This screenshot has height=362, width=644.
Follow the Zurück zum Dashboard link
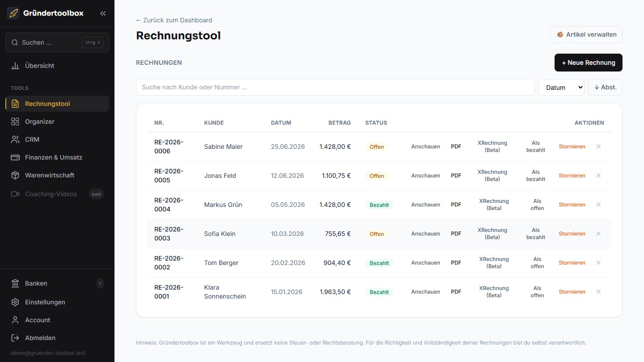pos(174,20)
